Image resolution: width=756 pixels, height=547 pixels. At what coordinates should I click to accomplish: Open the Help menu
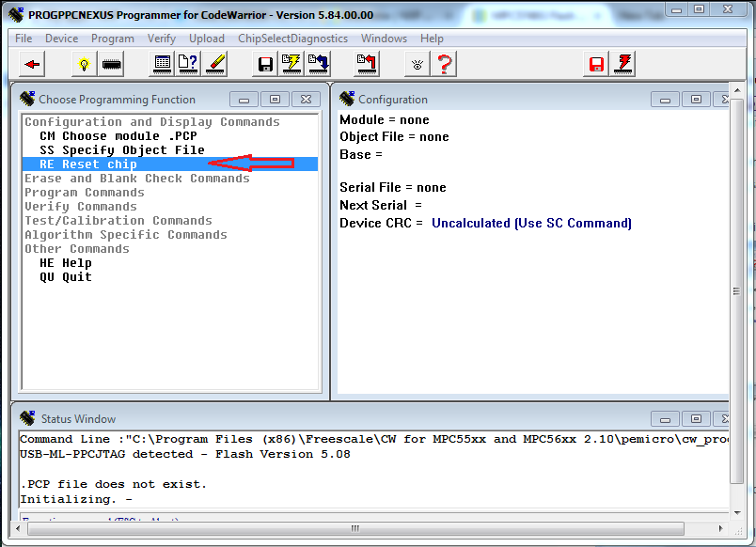click(x=432, y=39)
